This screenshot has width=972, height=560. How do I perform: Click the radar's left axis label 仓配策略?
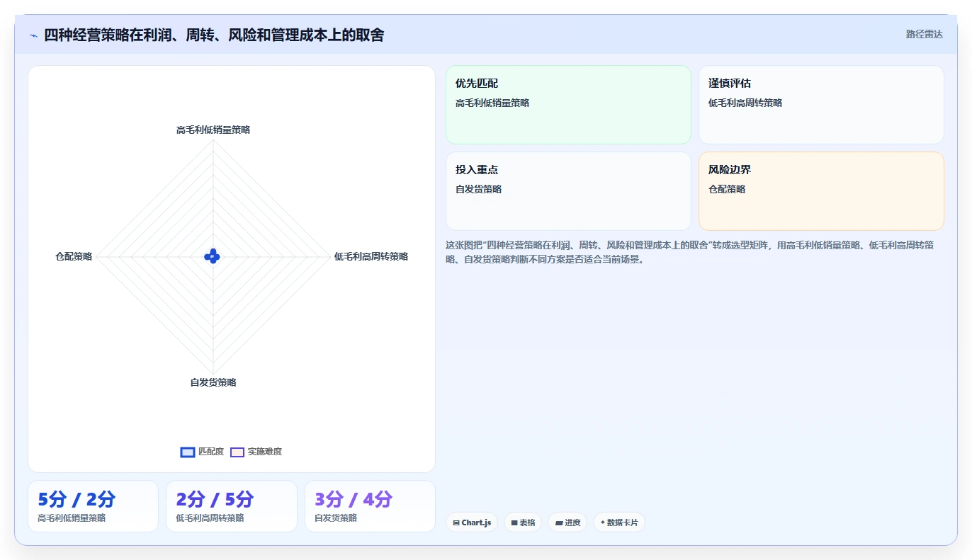point(74,256)
